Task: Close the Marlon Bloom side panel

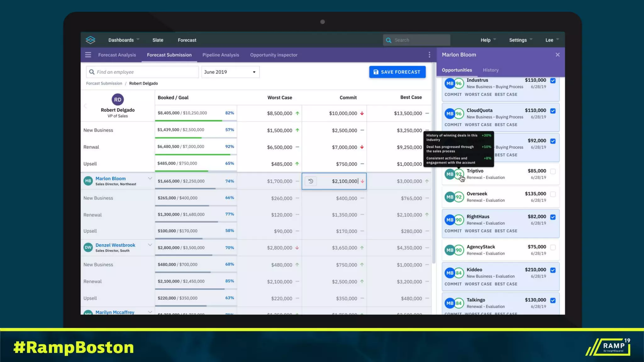Action: click(558, 55)
